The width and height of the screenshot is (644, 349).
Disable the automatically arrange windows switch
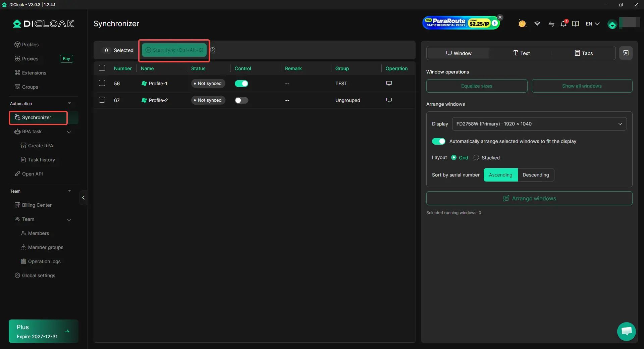[439, 141]
